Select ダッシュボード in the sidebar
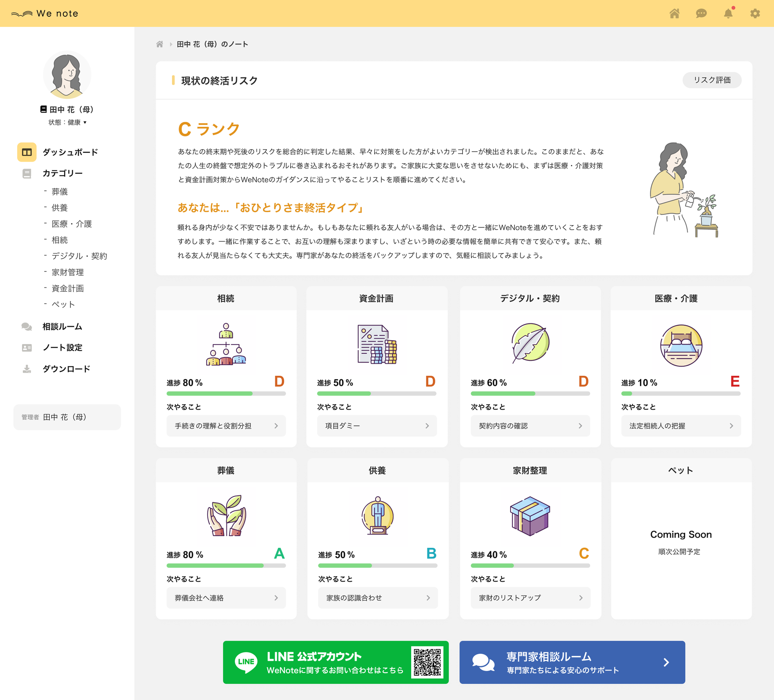The height and width of the screenshot is (700, 774). (x=70, y=152)
